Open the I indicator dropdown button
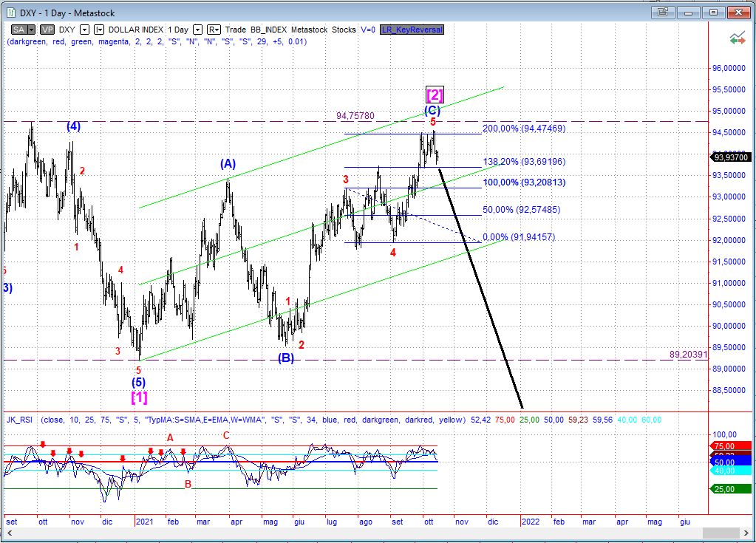 pyautogui.click(x=100, y=30)
